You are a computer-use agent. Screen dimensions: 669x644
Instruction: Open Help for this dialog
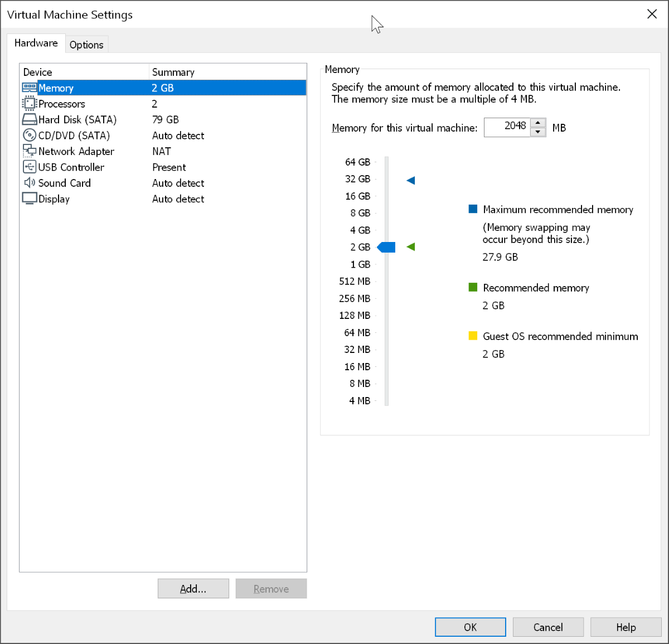[x=626, y=627]
